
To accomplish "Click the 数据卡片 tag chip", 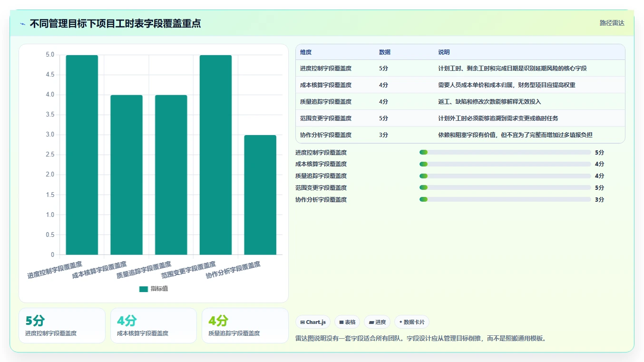I will (412, 322).
